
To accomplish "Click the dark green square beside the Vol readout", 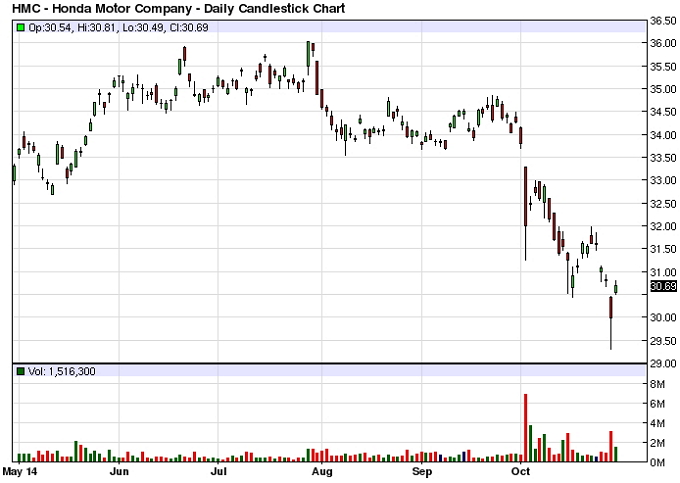I will 20,371.
